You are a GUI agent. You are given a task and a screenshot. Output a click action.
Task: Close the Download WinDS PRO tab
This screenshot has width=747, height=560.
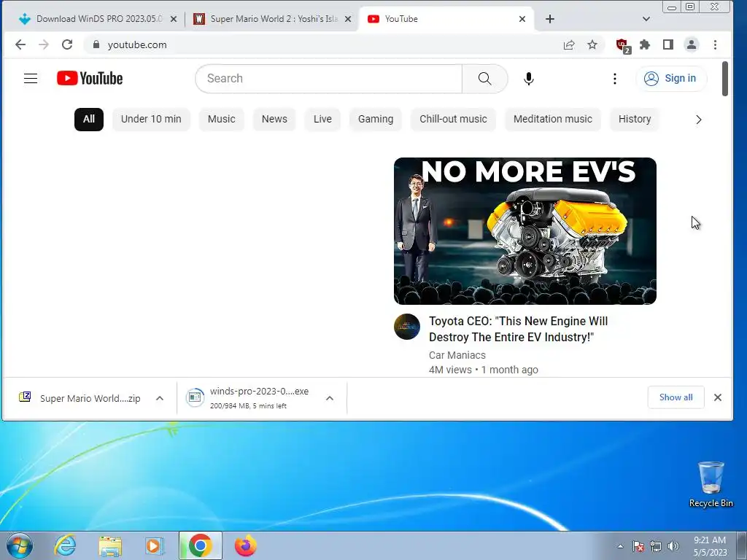[174, 19]
